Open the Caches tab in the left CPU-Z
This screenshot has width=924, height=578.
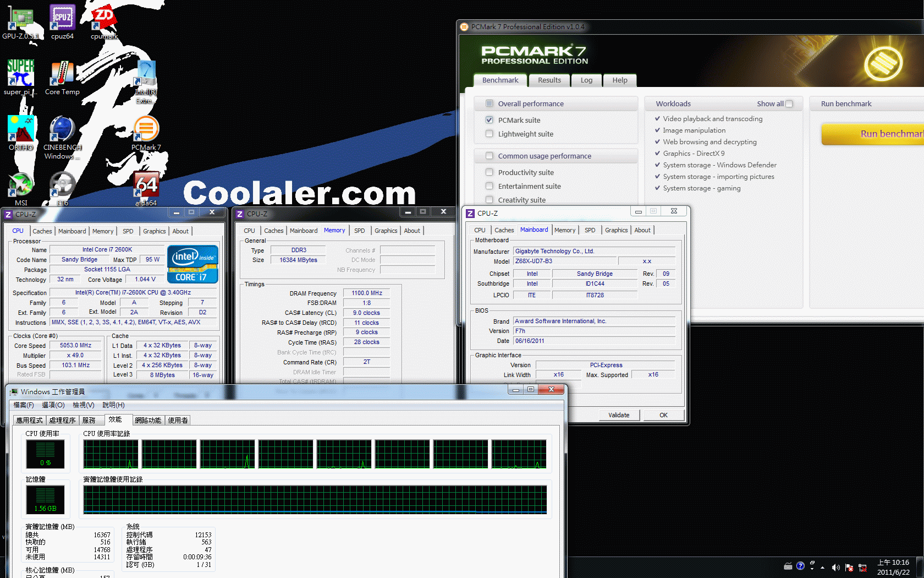[x=42, y=231]
